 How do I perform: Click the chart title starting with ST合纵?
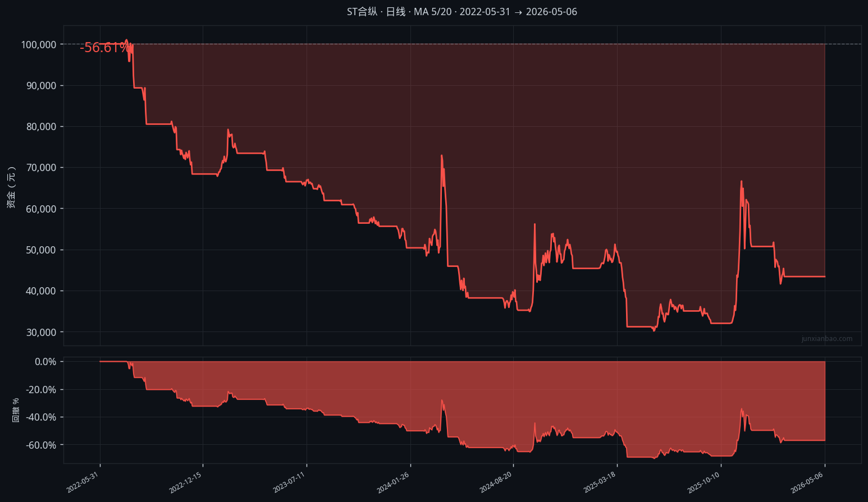[x=462, y=12]
